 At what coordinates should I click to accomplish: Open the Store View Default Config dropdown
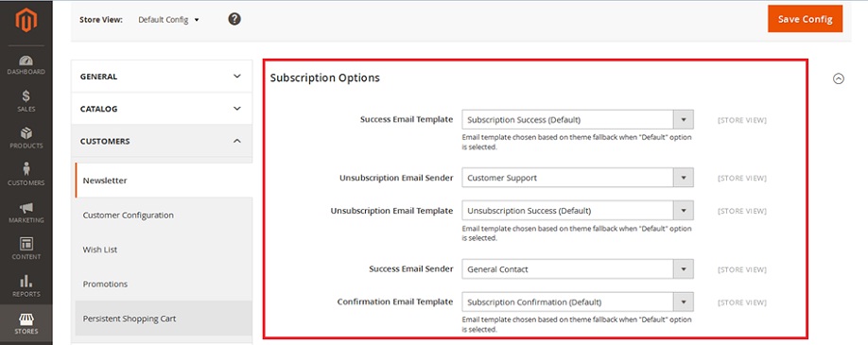(169, 20)
